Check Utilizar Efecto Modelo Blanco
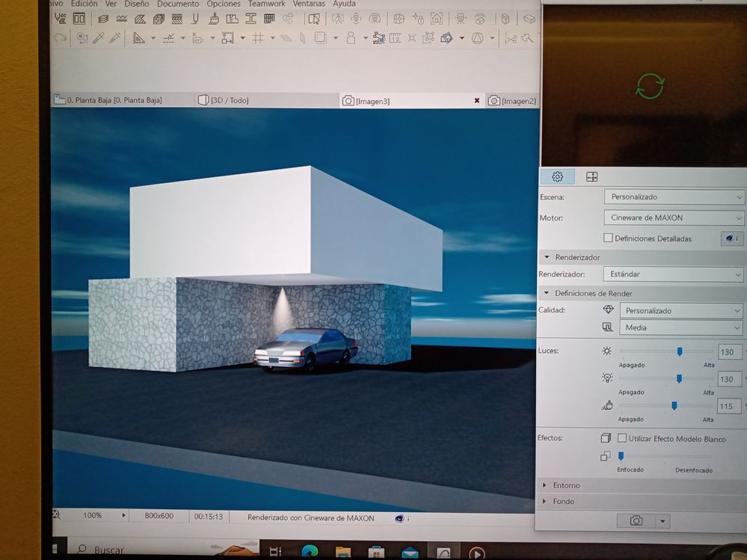 tap(622, 439)
